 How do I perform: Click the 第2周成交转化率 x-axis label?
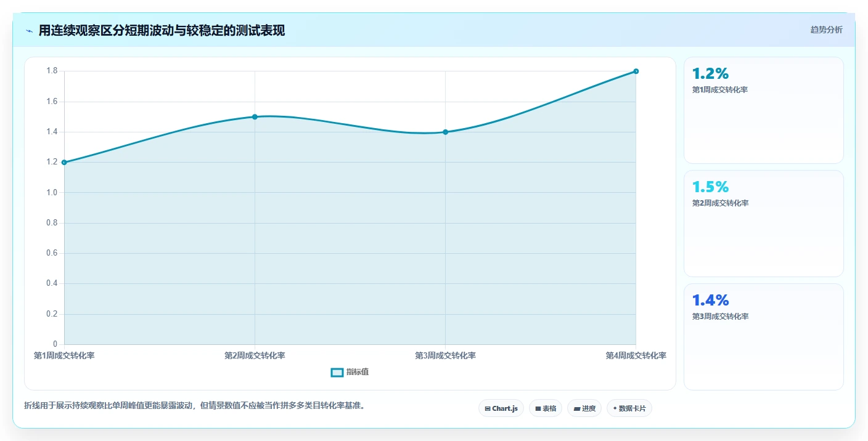tap(255, 355)
